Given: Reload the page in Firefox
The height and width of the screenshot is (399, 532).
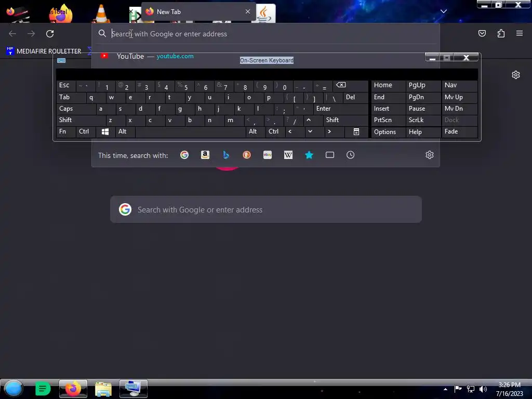Looking at the screenshot, I should tap(50, 34).
